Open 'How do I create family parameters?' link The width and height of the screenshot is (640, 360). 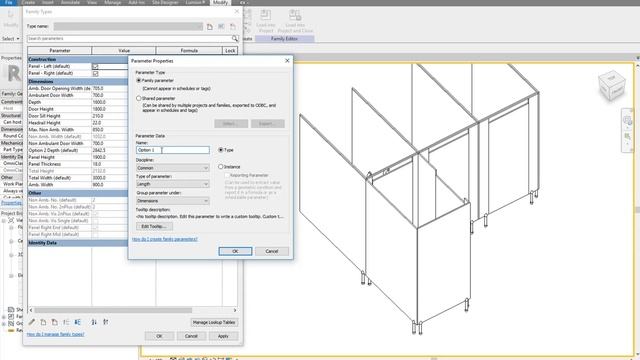pyautogui.click(x=165, y=239)
